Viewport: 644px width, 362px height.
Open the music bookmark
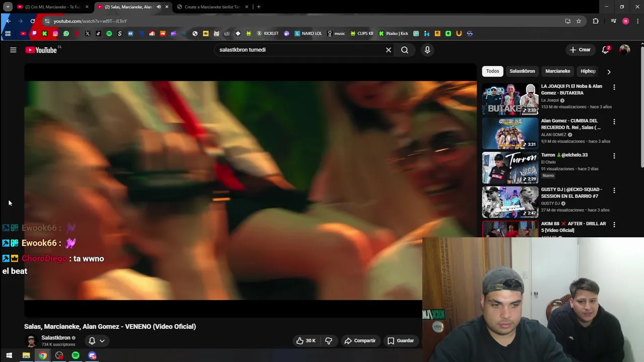pyautogui.click(x=336, y=34)
